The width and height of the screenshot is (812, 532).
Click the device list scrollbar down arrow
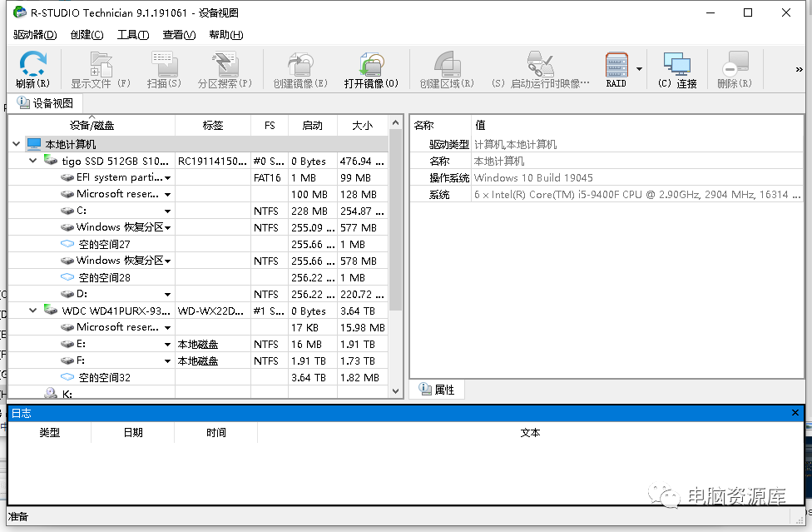pos(396,391)
